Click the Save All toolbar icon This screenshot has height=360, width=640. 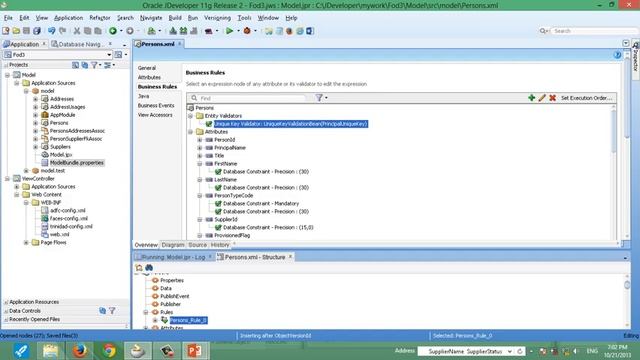(x=37, y=31)
